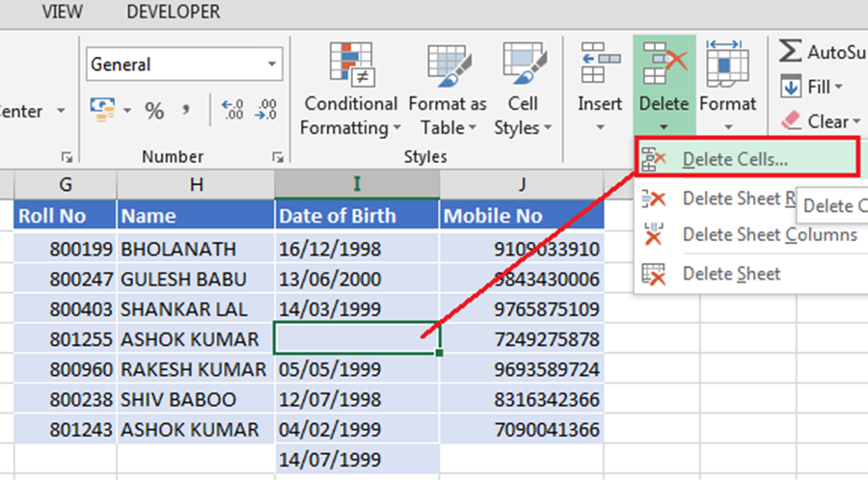Select Delete Sheet Columns menu entry
Viewport: 868px width, 480px height.
pyautogui.click(x=769, y=234)
